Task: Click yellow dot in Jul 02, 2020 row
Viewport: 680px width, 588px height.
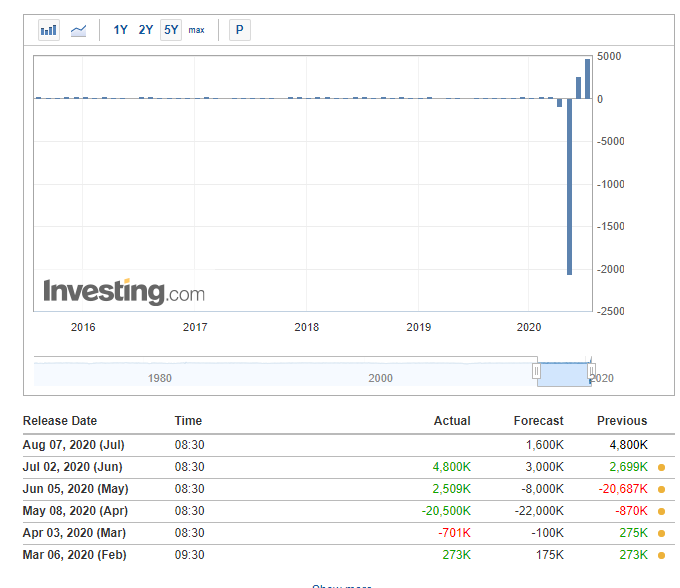Action: click(x=661, y=467)
